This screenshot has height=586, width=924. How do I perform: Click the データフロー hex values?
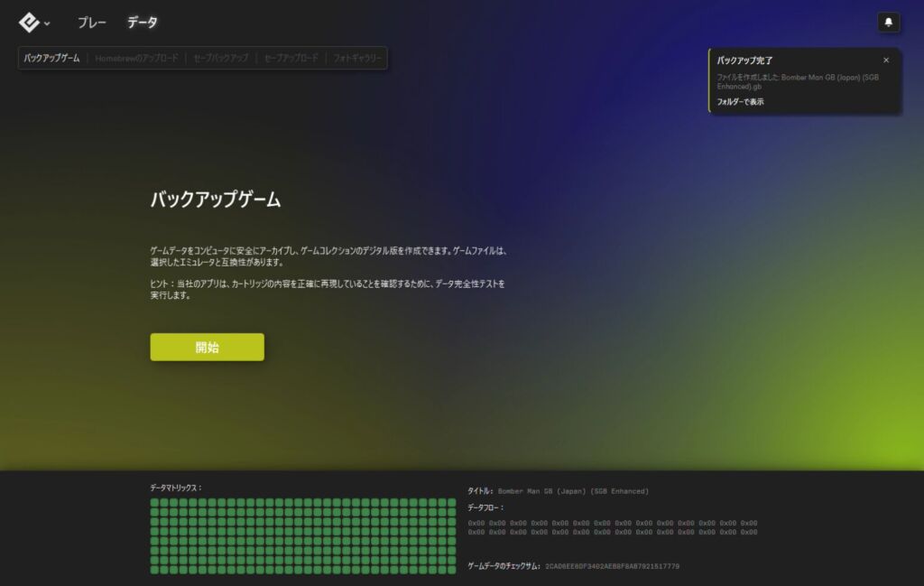coord(612,527)
